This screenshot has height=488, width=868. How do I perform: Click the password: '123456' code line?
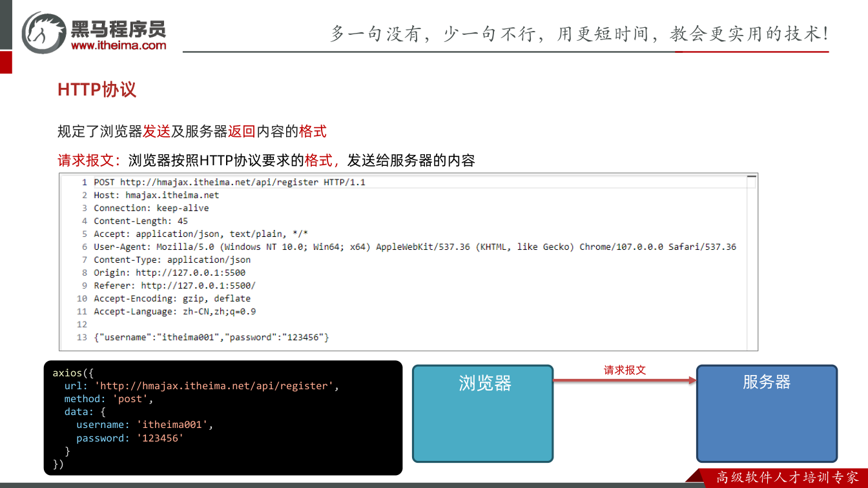(130, 438)
